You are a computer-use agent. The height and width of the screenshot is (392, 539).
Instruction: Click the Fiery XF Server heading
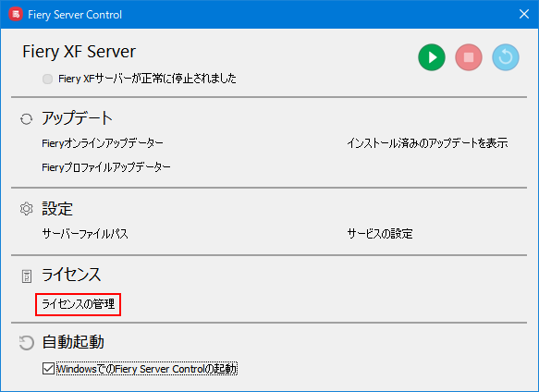80,52
